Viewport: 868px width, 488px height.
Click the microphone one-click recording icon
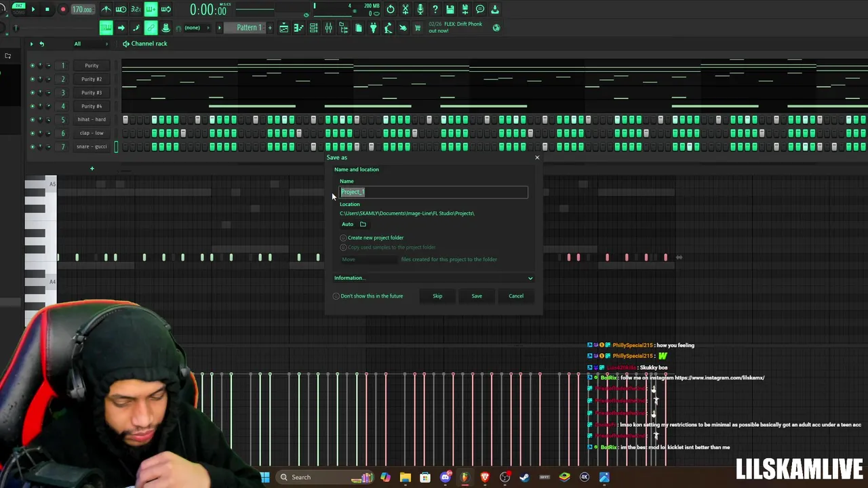click(x=420, y=9)
